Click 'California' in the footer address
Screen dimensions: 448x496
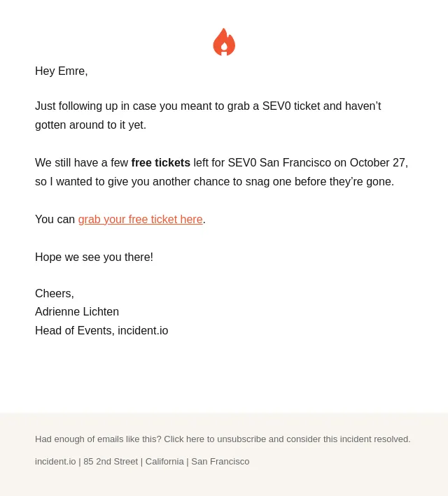(x=164, y=462)
